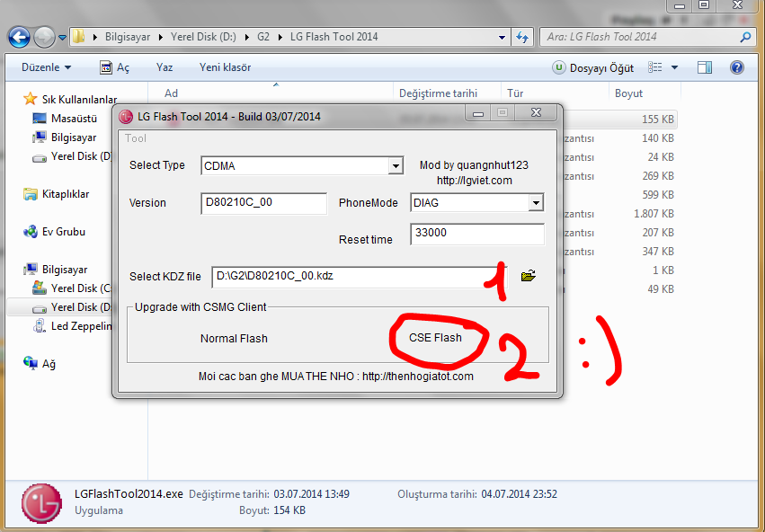Minimize the LG Flash Tool 2014 dialog

(477, 113)
